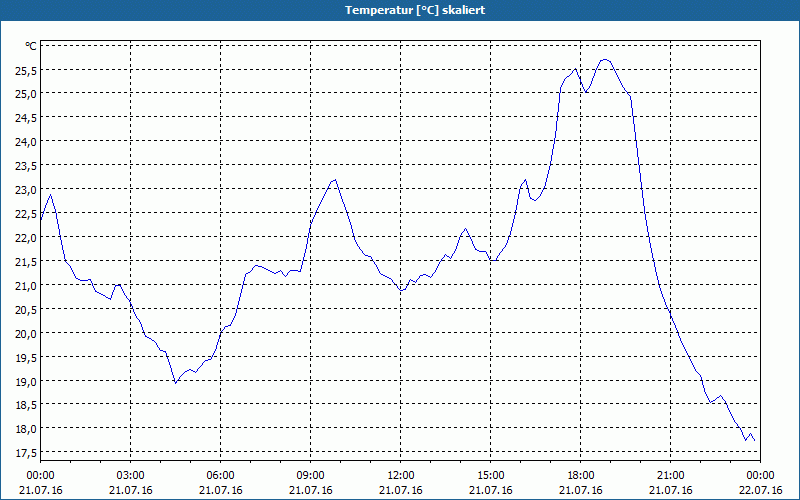Select the 23,5 y-axis label
Viewport: 800px width, 500px height.
coord(26,166)
